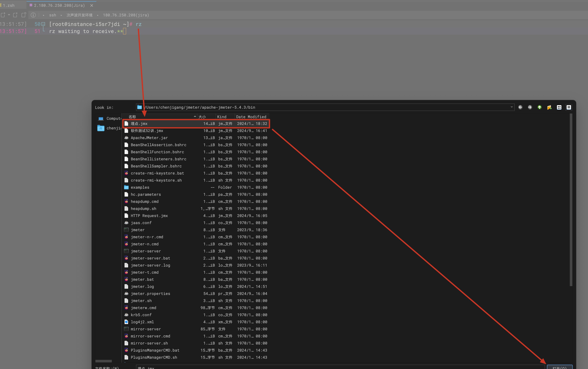Click the log4j2.xml file icon
Viewport: 588px width, 369px height.
tap(126, 322)
